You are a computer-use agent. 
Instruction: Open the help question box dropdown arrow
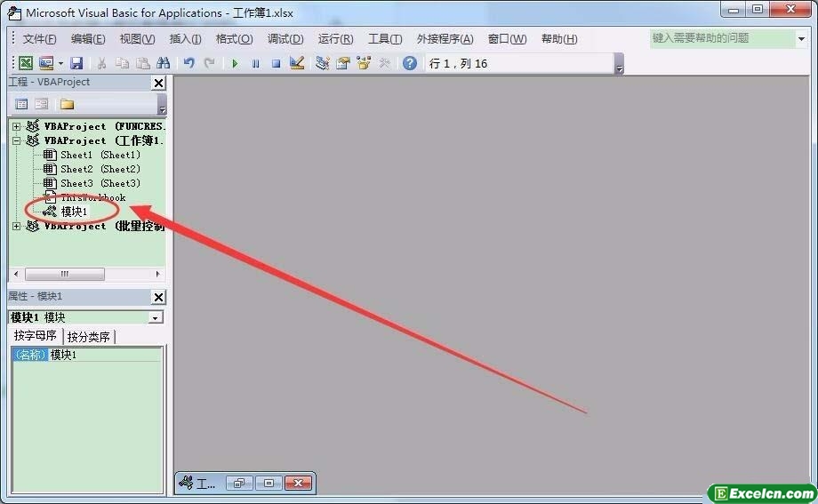tap(801, 38)
